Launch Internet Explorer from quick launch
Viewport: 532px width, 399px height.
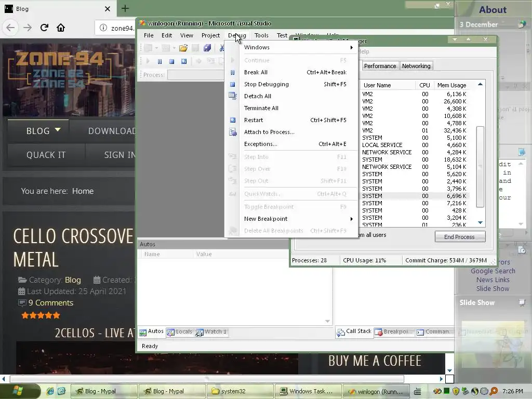point(50,391)
